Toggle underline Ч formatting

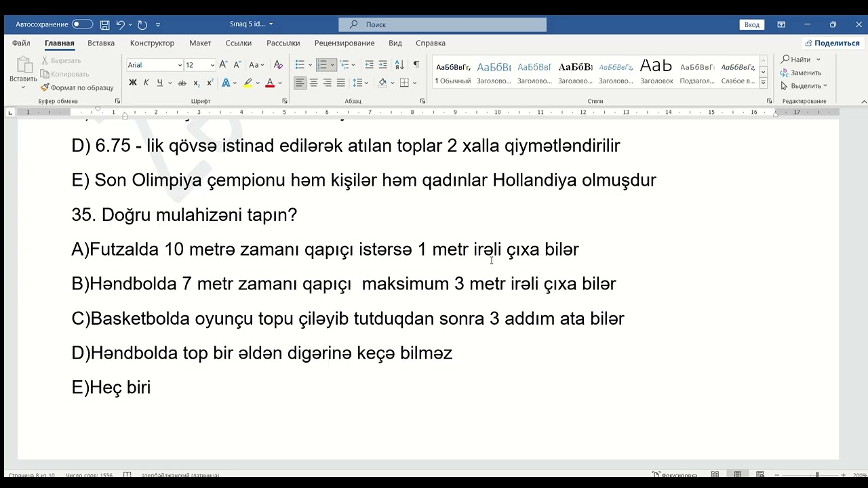(159, 83)
